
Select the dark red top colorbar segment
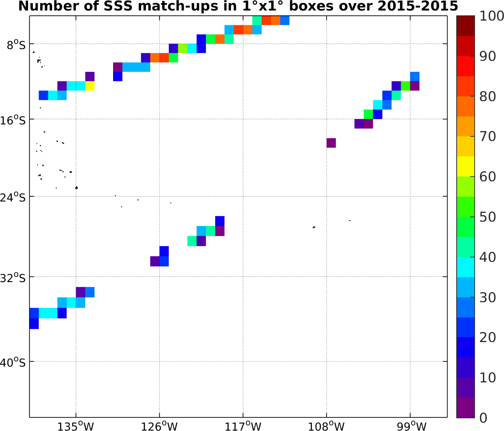pyautogui.click(x=465, y=26)
